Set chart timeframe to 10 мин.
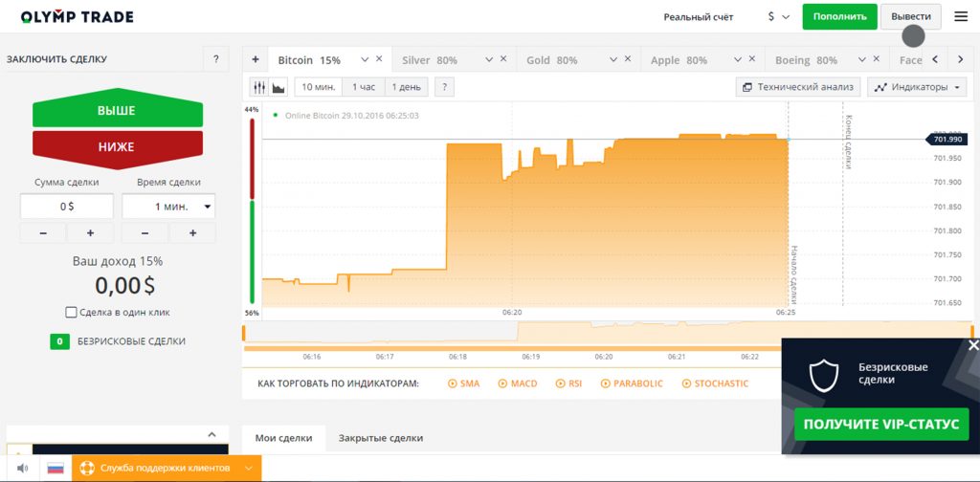This screenshot has width=980, height=482. coord(319,87)
